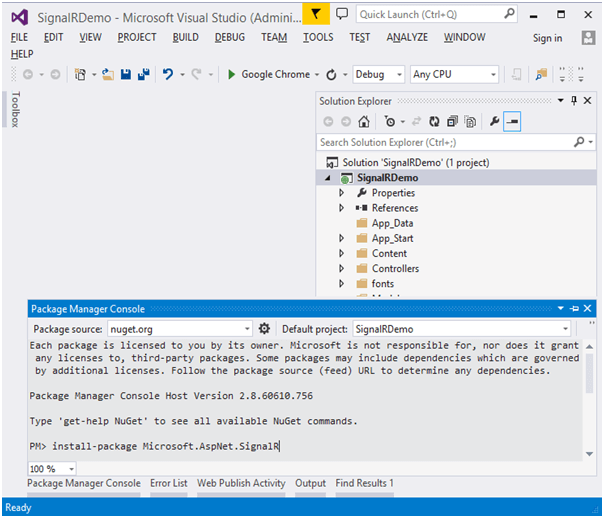604x518 pixels.
Task: Toggle auto hide on Package Manager Console
Action: (x=574, y=308)
